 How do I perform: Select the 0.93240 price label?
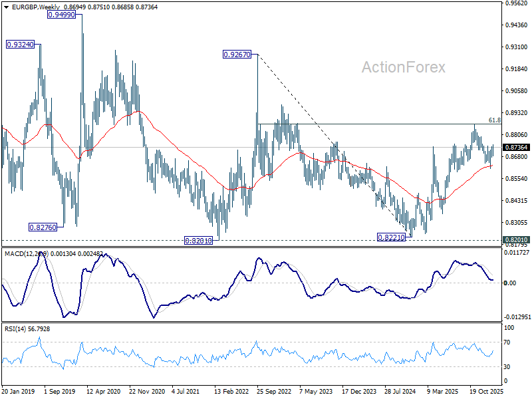[x=21, y=45]
